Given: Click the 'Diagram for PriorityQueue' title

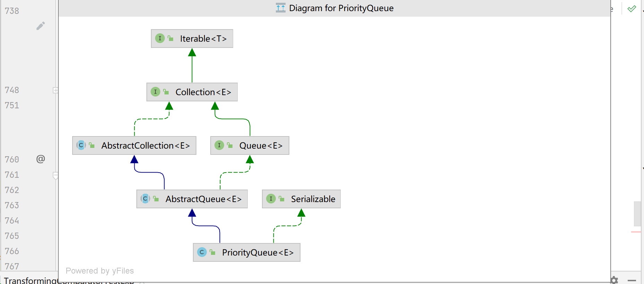Looking at the screenshot, I should (341, 8).
